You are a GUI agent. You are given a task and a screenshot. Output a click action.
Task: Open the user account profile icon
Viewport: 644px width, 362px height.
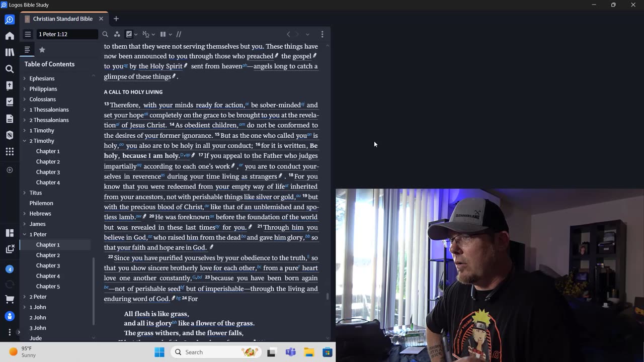[10, 316]
